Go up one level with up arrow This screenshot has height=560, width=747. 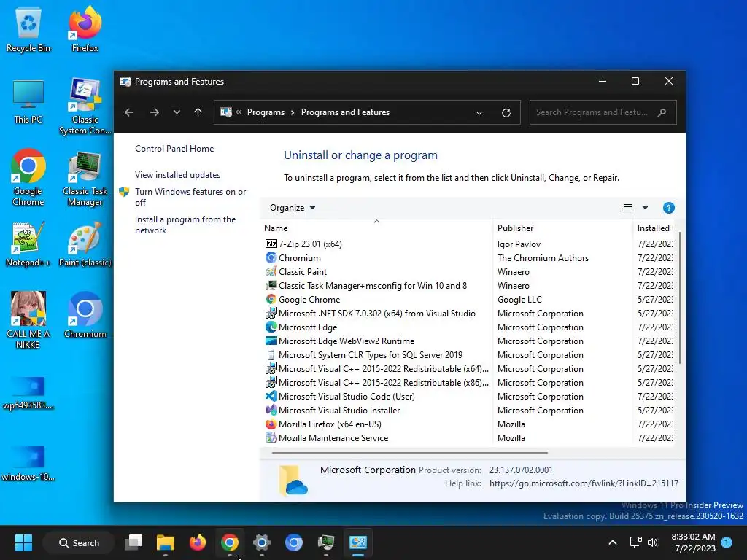[198, 112]
